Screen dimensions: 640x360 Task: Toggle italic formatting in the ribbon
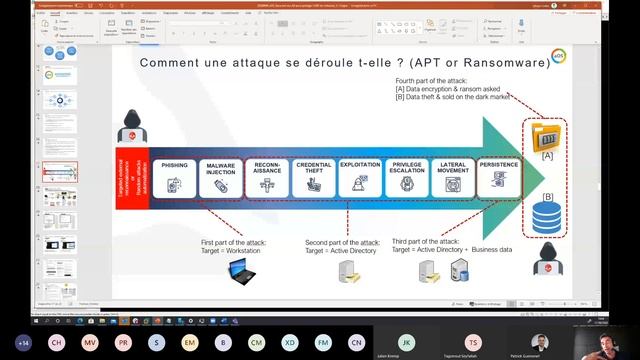[183, 33]
